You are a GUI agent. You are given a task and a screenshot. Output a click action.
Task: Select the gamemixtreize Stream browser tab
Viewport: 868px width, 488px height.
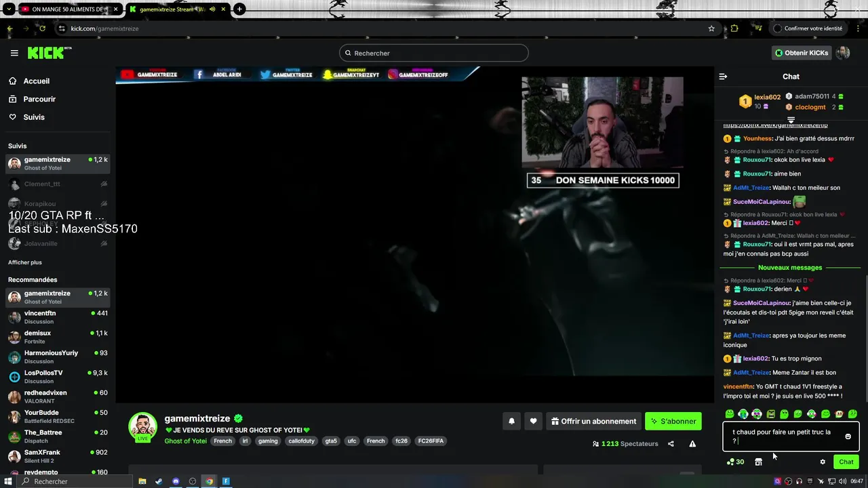point(178,9)
